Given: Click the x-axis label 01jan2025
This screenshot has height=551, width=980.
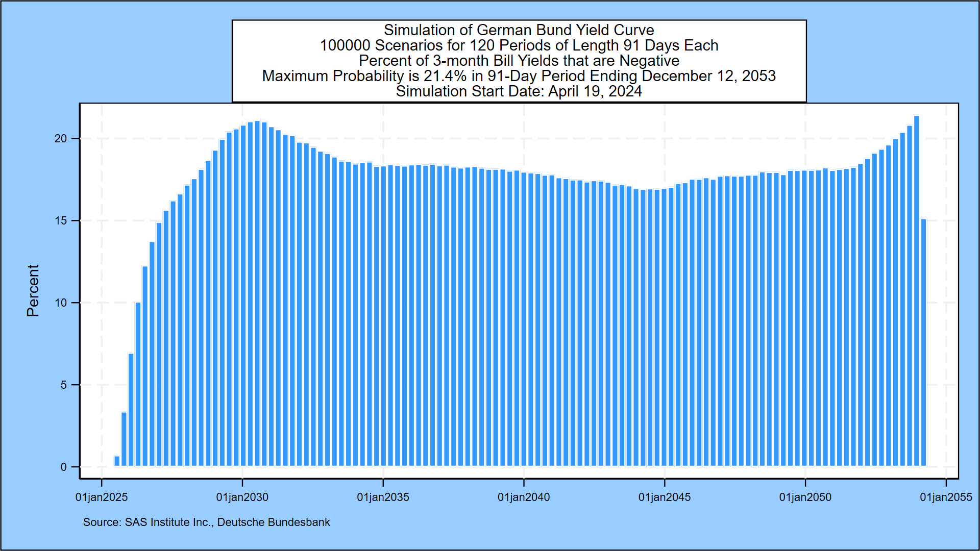Looking at the screenshot, I should tap(102, 497).
